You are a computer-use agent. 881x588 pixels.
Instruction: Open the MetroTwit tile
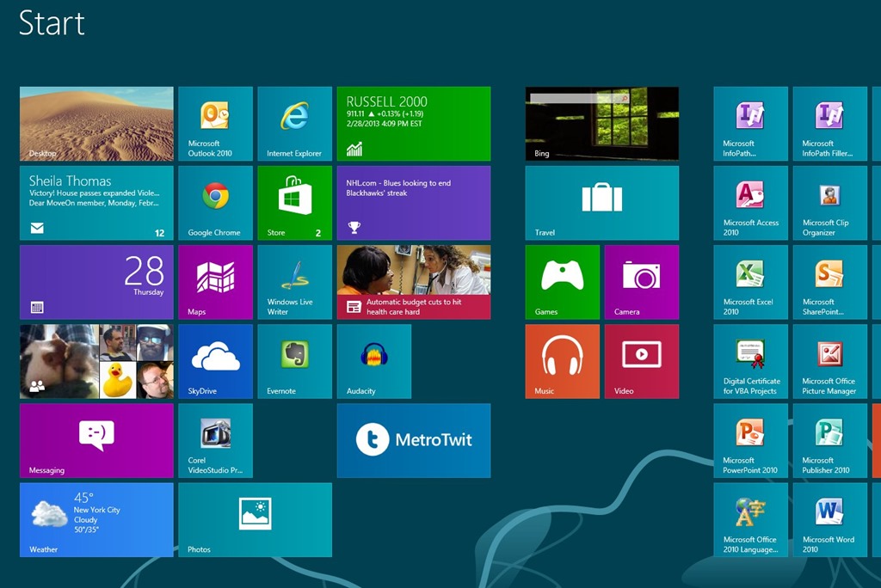point(413,440)
